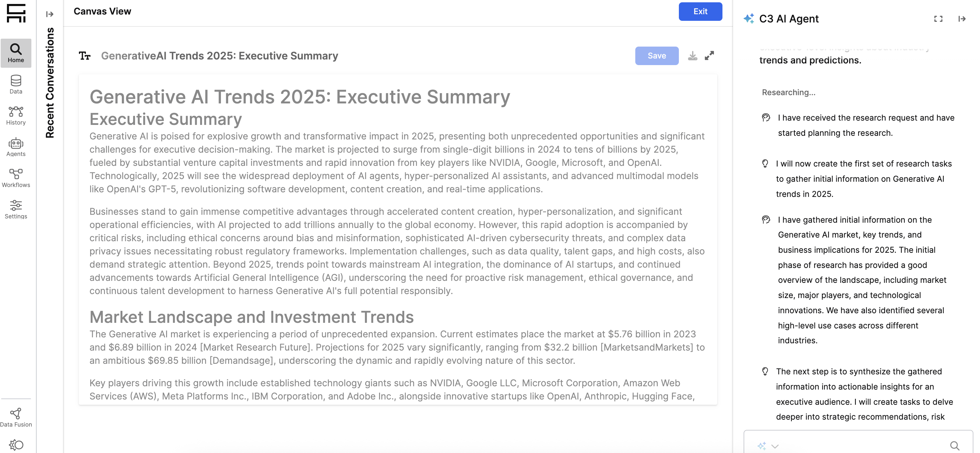Image resolution: width=980 pixels, height=453 pixels.
Task: Go to History in left sidebar
Action: (x=16, y=115)
